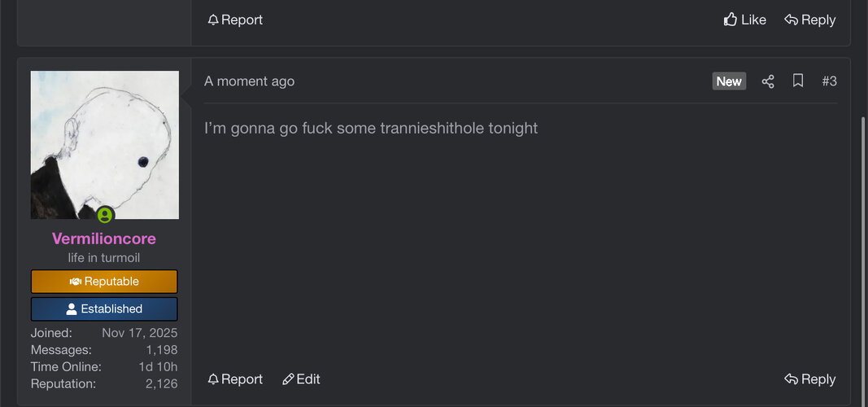Click the green online status indicator
The height and width of the screenshot is (407, 868).
point(105,216)
